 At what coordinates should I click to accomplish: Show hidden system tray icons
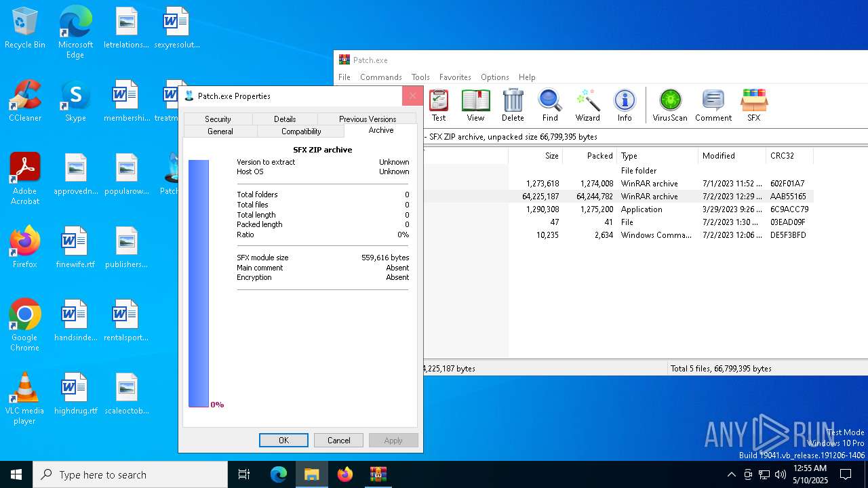[x=731, y=474]
